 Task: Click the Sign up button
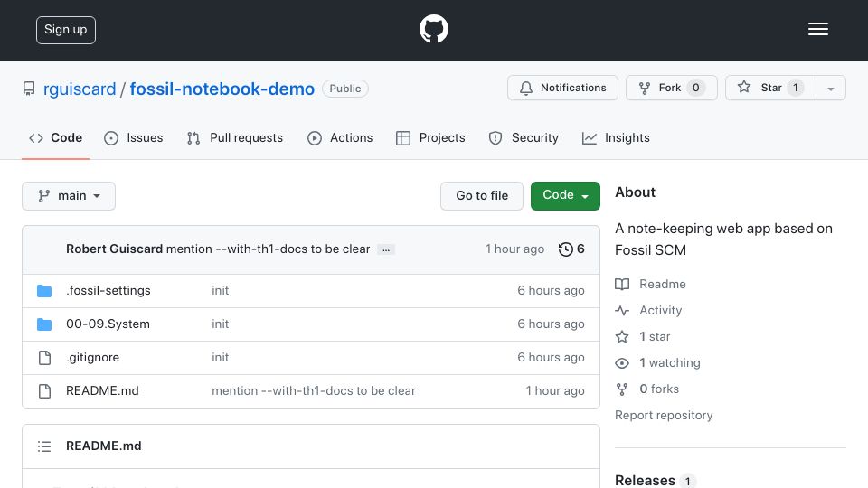coord(66,30)
